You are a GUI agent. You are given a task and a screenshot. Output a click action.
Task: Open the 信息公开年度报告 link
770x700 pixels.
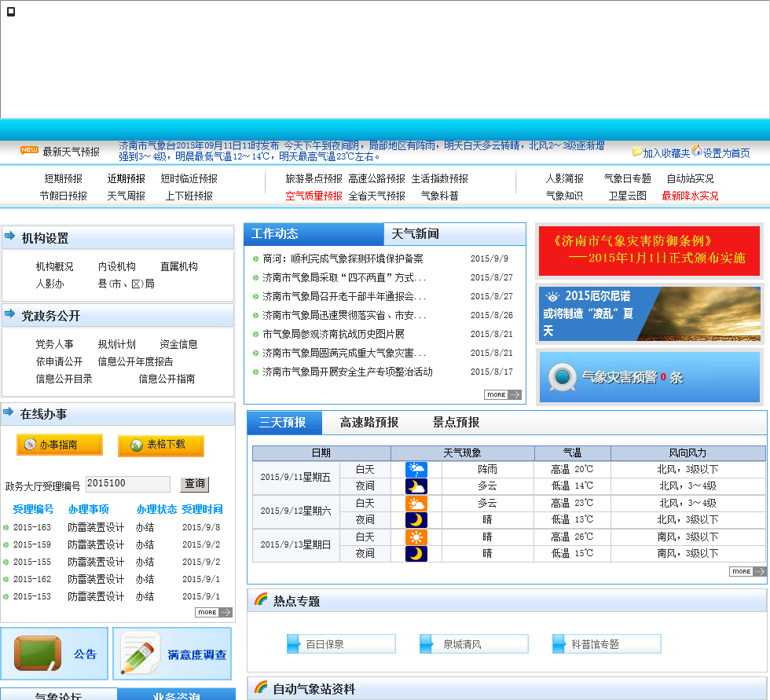pos(135,361)
